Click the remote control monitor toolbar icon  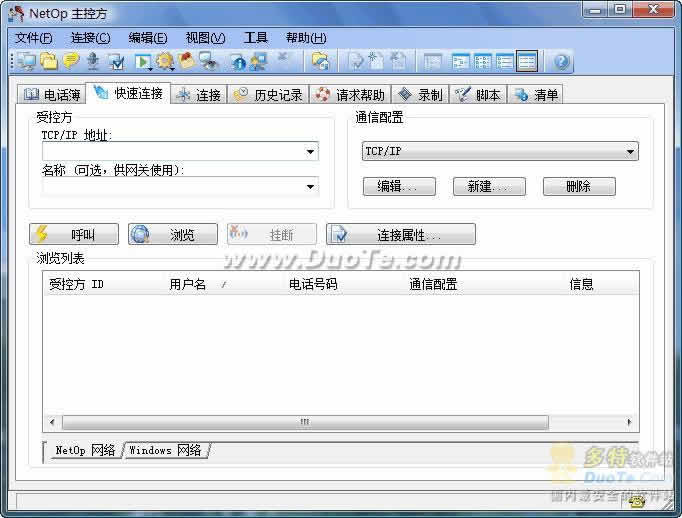tap(28, 62)
